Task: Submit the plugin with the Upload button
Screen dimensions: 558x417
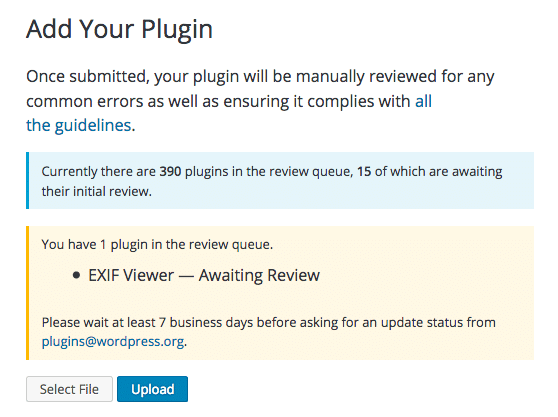Action: click(152, 389)
